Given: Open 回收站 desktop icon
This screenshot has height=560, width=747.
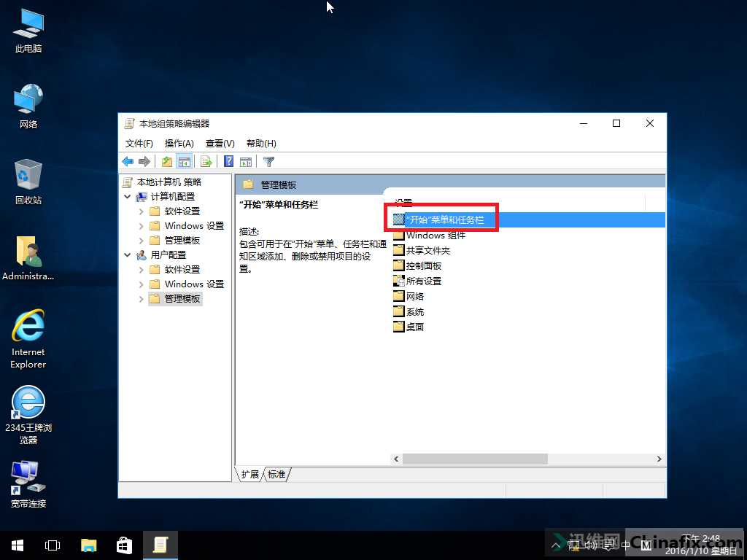Looking at the screenshot, I should [28, 182].
